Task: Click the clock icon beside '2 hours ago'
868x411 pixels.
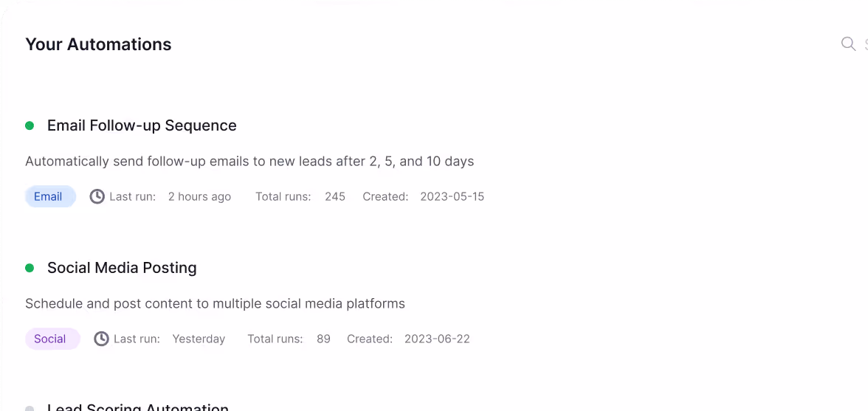Action: coord(97,196)
